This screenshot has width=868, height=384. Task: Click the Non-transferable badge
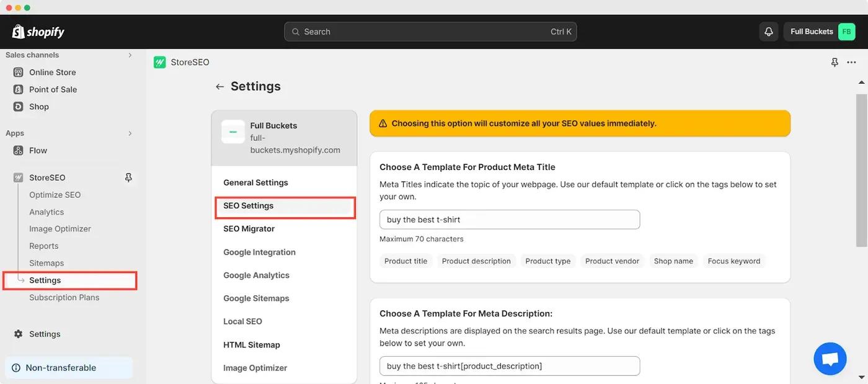click(69, 368)
